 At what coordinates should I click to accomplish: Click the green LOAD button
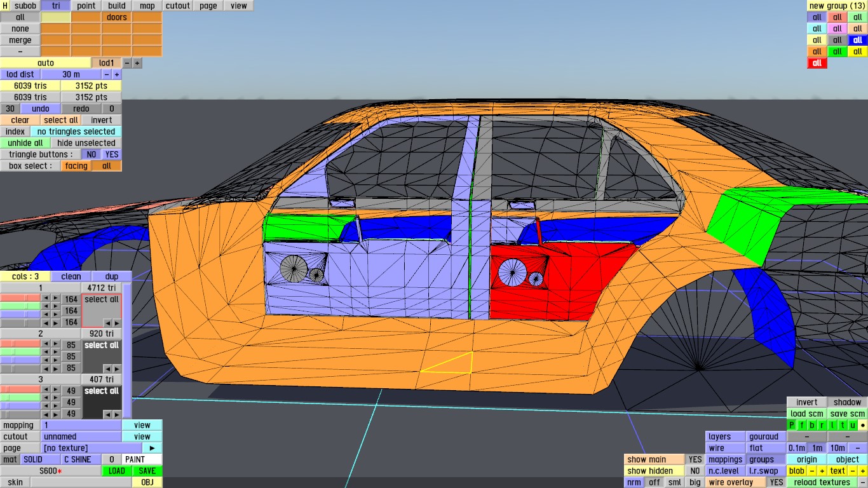(x=117, y=471)
